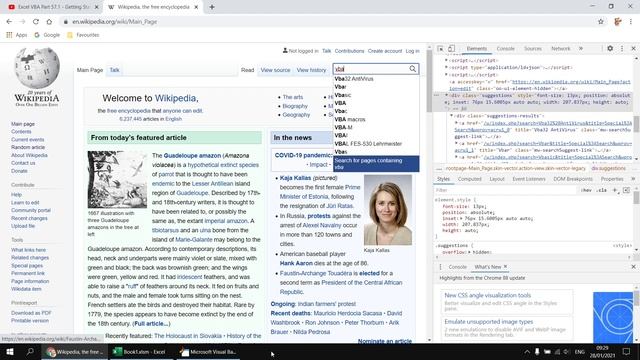Click the taskbar search magnifier icon
The width and height of the screenshot is (640, 360).
(30, 352)
